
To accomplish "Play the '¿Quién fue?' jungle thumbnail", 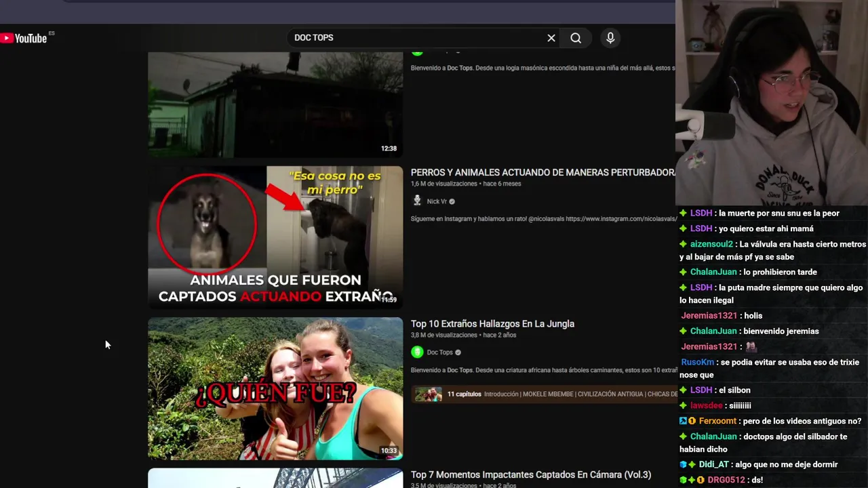I will click(275, 388).
